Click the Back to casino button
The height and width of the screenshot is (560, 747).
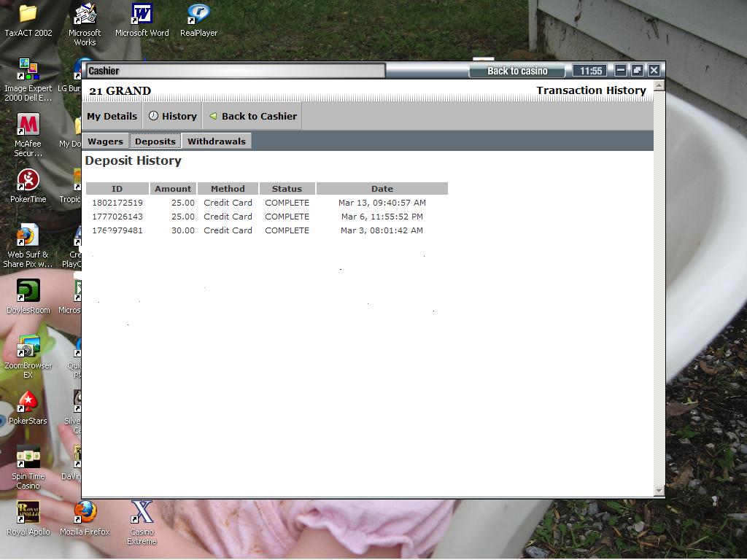tap(517, 71)
